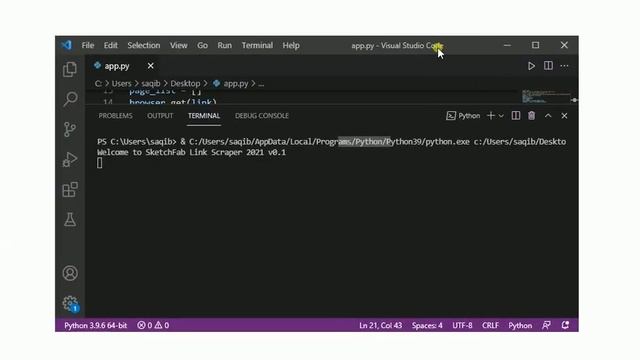Close the app.py editor tab
This screenshot has height=360, width=640.
tap(151, 66)
